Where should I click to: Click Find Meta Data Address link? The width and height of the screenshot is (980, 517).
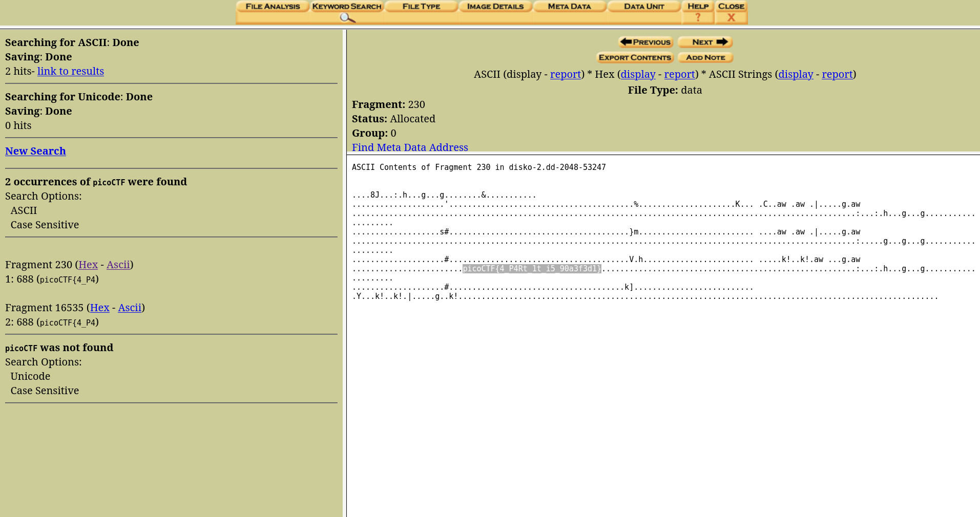tap(410, 147)
